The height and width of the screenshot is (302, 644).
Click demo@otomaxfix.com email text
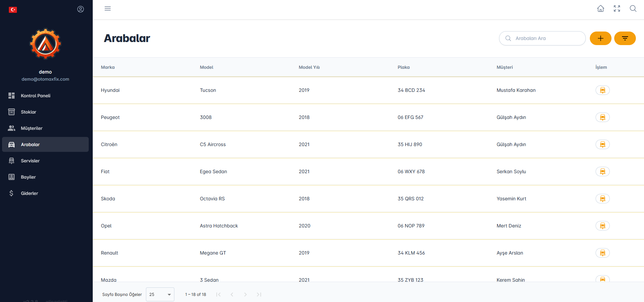[45, 79]
